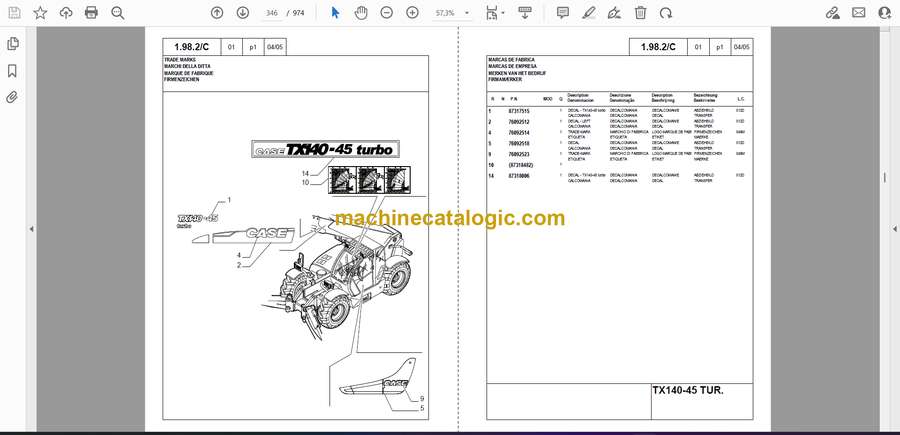Go to the next page arrow
The image size is (900, 435).
242,13
